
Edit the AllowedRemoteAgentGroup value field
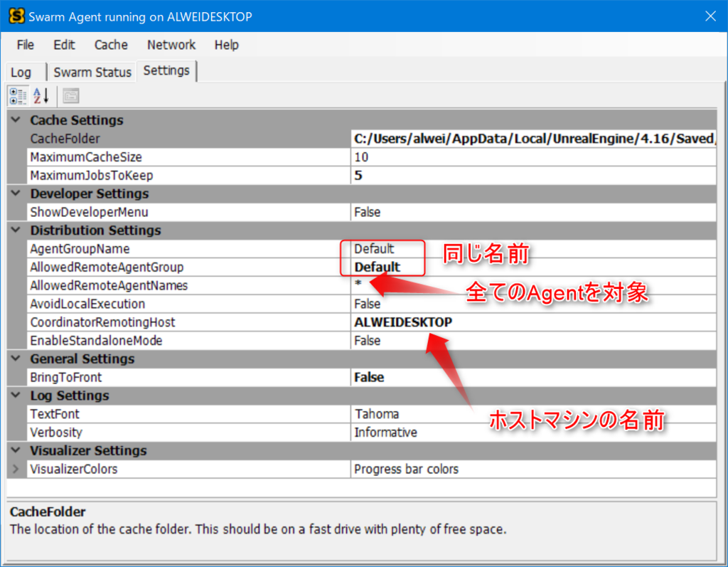click(x=533, y=267)
